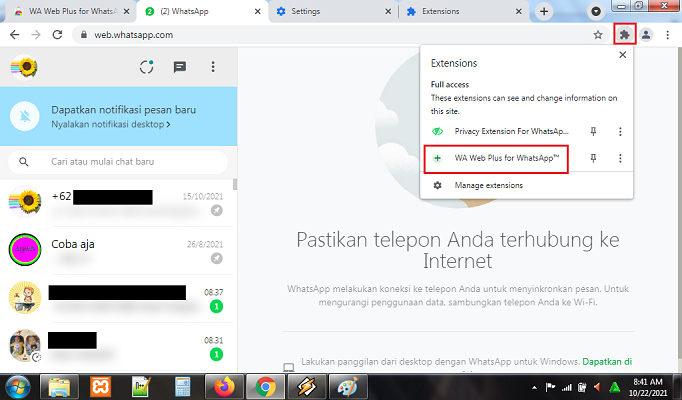This screenshot has width=682, height=400.
Task: Open the Chrome profile avatar menu
Action: click(646, 35)
